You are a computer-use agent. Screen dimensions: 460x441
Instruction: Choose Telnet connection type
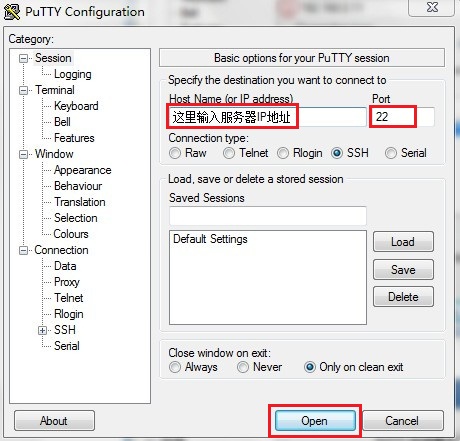(x=229, y=153)
